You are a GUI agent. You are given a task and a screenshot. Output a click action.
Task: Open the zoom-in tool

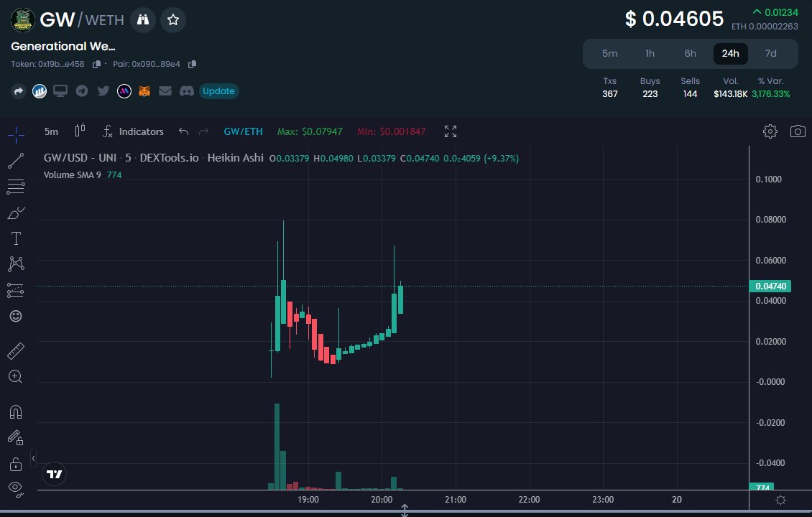tap(15, 376)
